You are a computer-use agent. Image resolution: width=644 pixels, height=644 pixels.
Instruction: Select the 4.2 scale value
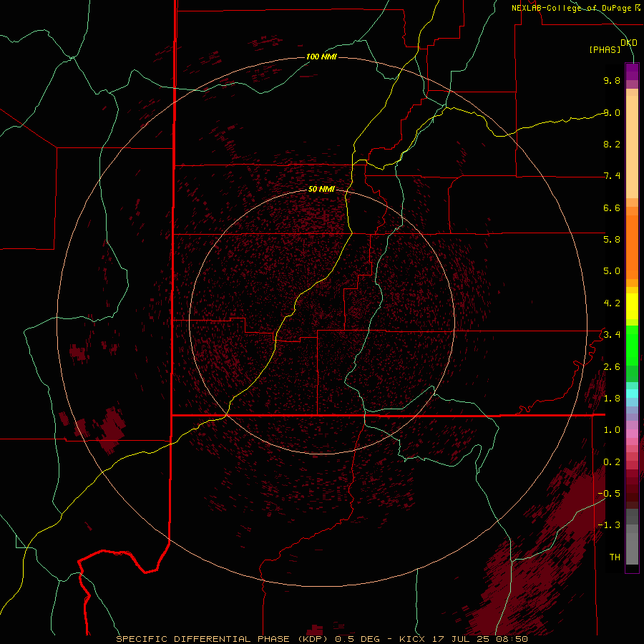tap(612, 303)
